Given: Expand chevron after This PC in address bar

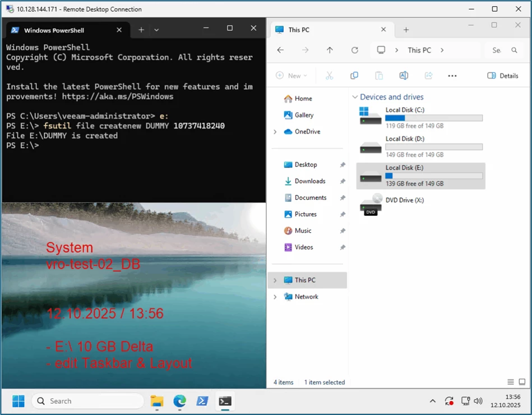Looking at the screenshot, I should click(x=442, y=50).
